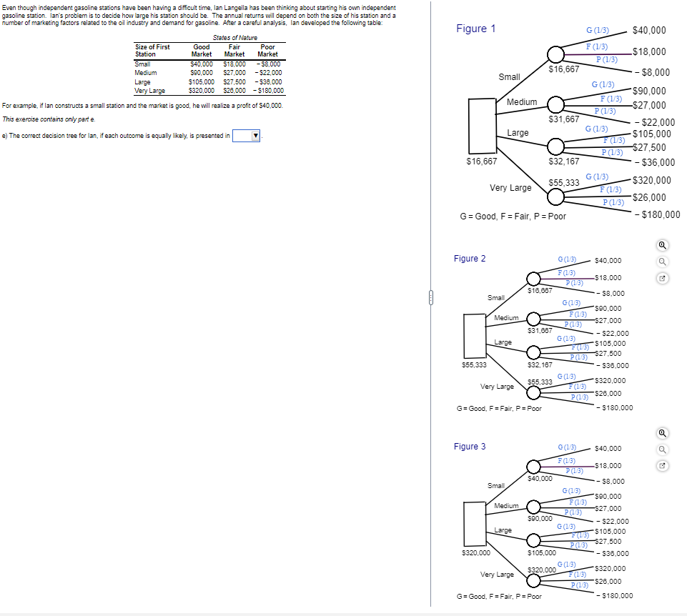687x616 pixels.
Task: Click the Figure 3 heading
Action: [x=470, y=447]
